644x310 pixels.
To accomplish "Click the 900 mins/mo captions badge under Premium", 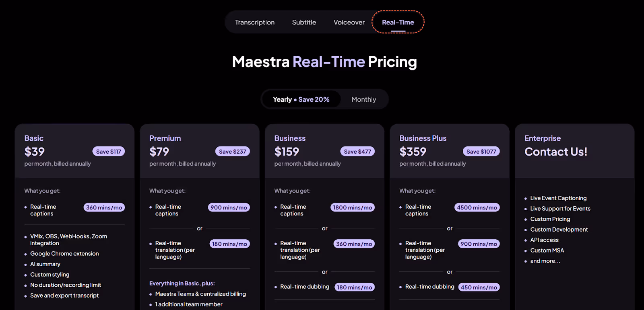I will [229, 207].
